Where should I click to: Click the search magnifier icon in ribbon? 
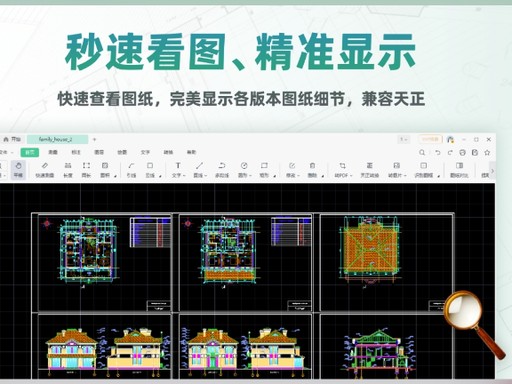pos(422,153)
